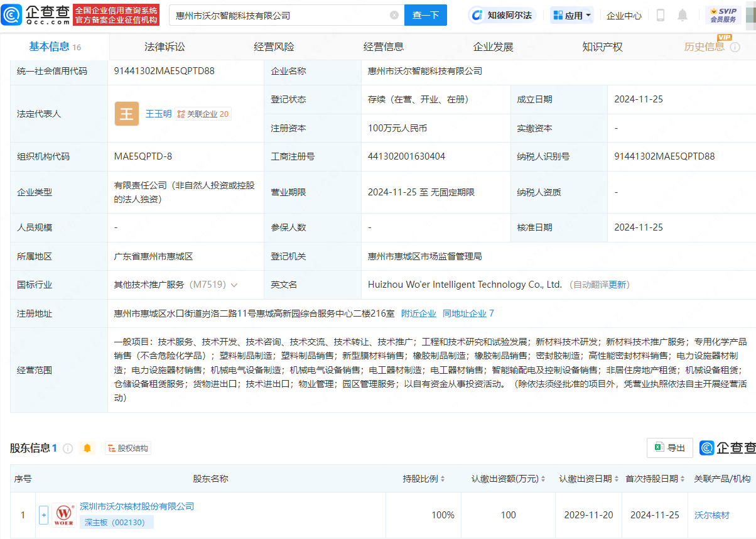
Task: Open the 知彼阿尔法 assistant
Action: [501, 15]
